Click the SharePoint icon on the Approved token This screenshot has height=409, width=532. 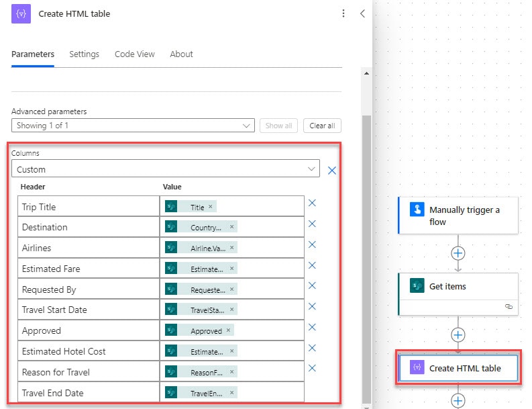point(171,330)
